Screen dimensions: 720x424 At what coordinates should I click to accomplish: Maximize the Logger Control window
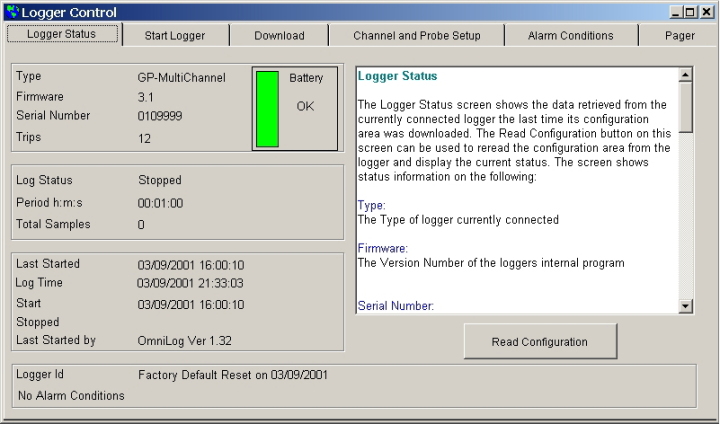coord(690,12)
